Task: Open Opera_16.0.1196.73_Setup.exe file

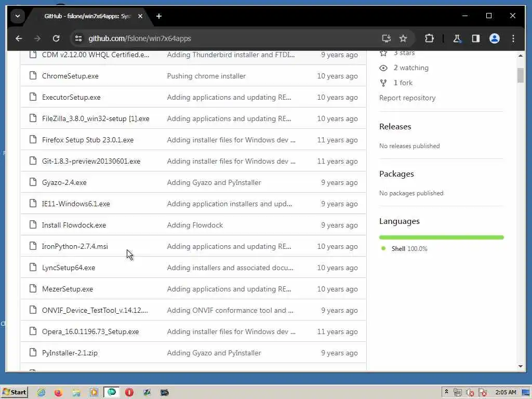Action: coord(90,331)
